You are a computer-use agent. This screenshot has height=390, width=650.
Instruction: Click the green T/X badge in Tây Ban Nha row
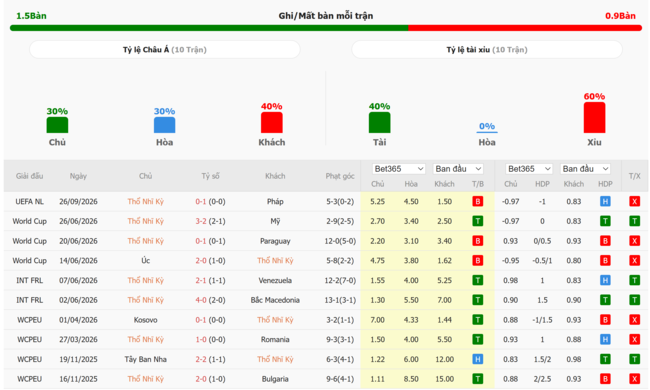634,359
